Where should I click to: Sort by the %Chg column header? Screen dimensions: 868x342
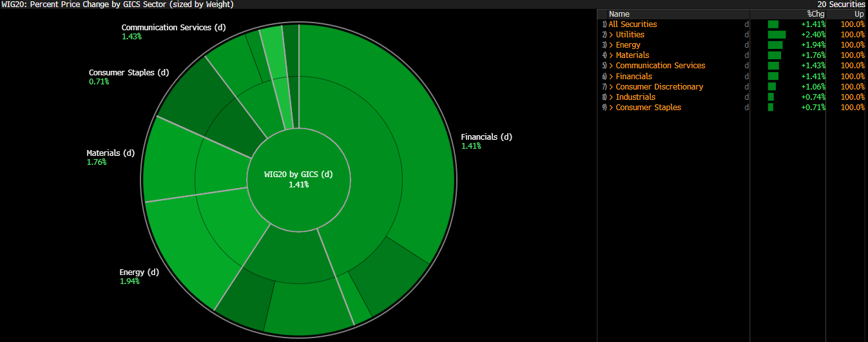point(815,14)
